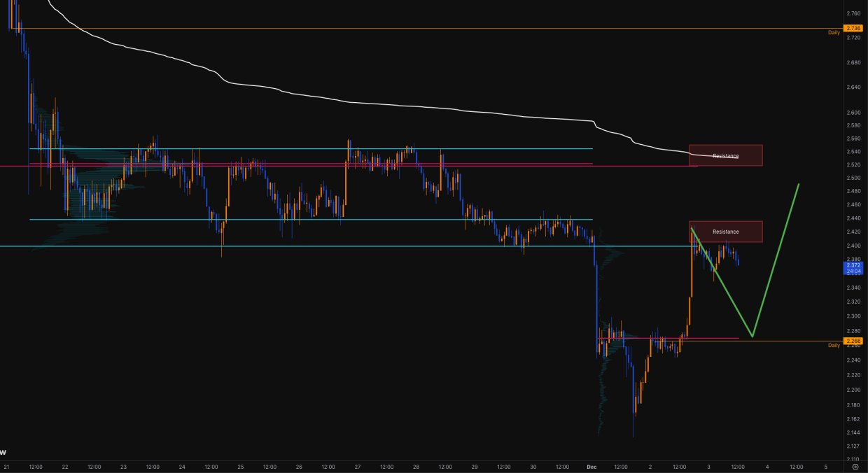Click the 12:00 label between 4 and 5

pyautogui.click(x=796, y=466)
